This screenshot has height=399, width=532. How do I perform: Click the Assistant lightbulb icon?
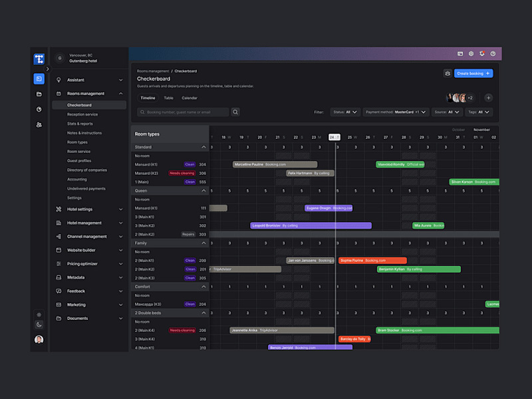point(59,80)
